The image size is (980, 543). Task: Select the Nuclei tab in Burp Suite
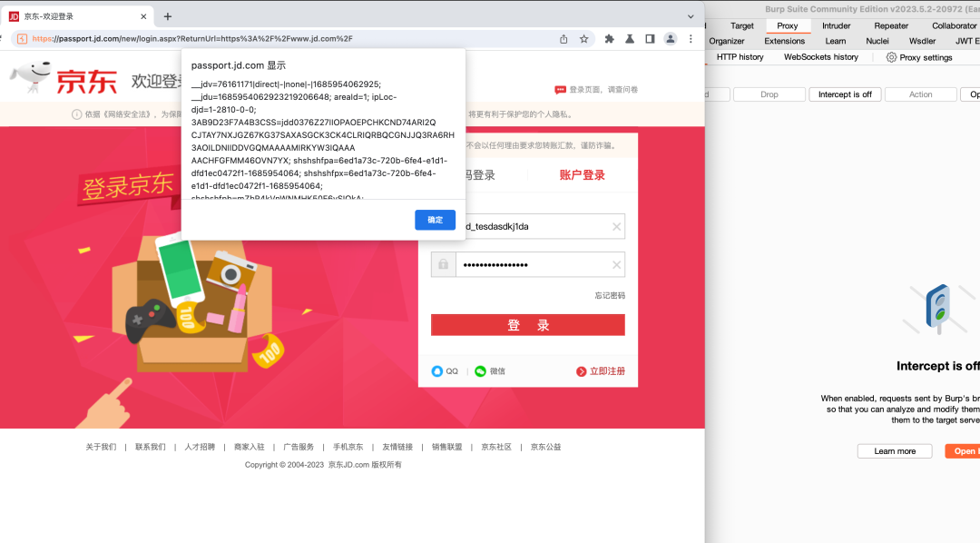click(877, 41)
